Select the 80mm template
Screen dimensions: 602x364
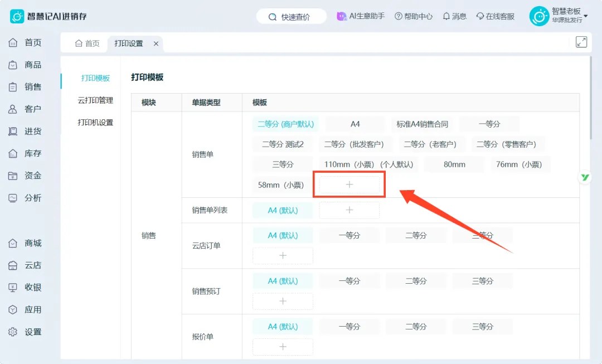click(455, 164)
